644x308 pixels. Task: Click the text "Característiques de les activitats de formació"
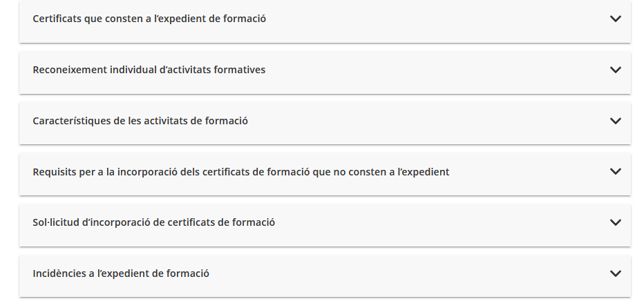[x=140, y=121]
